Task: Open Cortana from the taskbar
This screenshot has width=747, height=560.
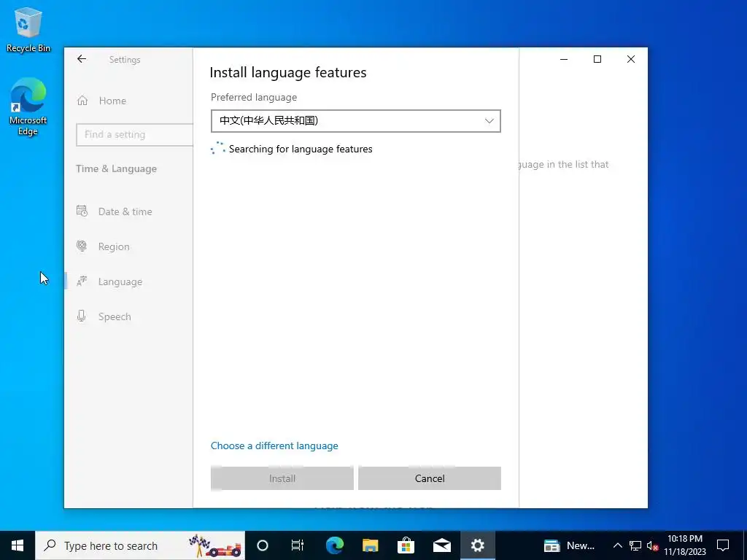Action: tap(263, 545)
